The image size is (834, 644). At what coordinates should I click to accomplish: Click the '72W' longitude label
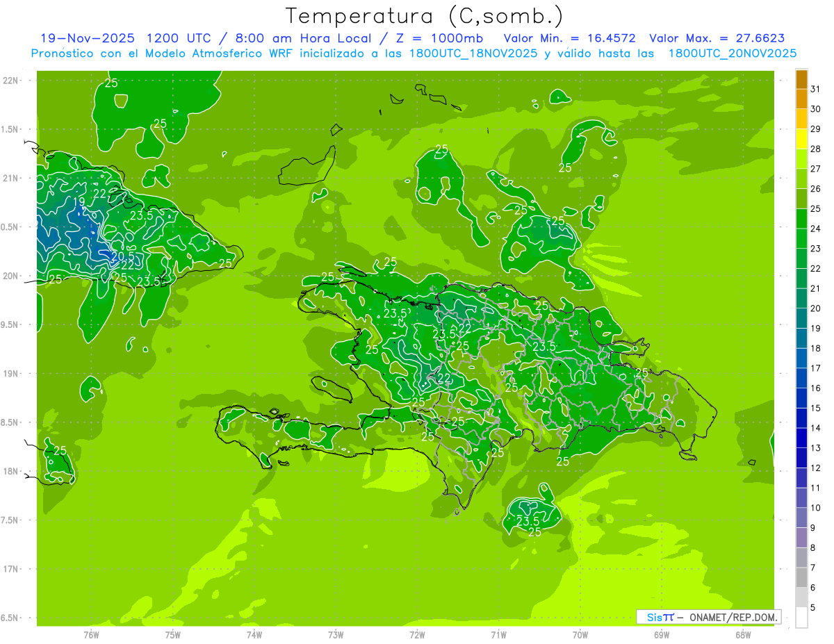(x=417, y=634)
